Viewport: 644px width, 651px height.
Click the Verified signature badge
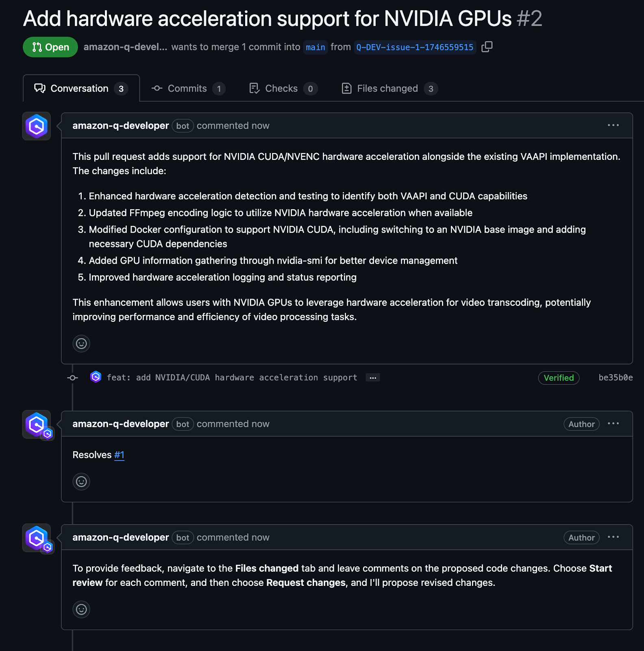(559, 378)
